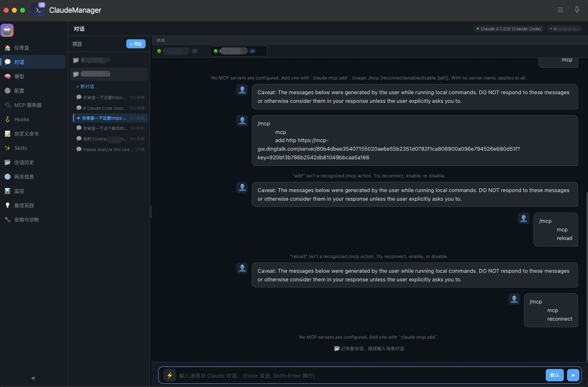Select 对话 in the sidebar

point(33,62)
